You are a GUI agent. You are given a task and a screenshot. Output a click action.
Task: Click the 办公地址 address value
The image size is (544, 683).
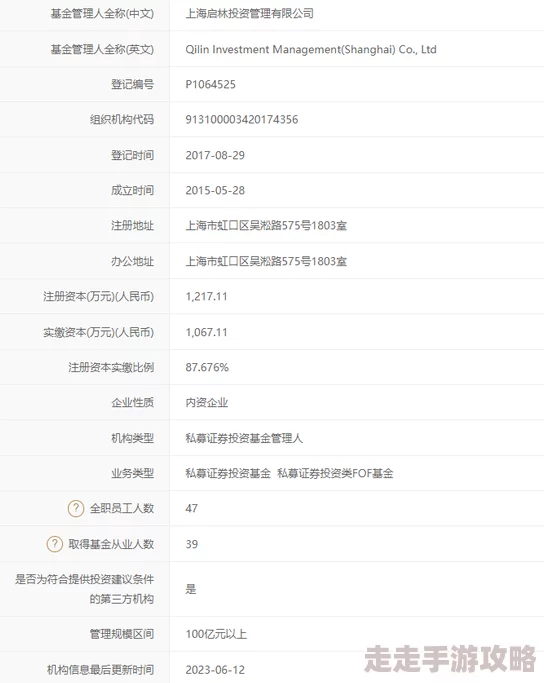pyautogui.click(x=266, y=261)
